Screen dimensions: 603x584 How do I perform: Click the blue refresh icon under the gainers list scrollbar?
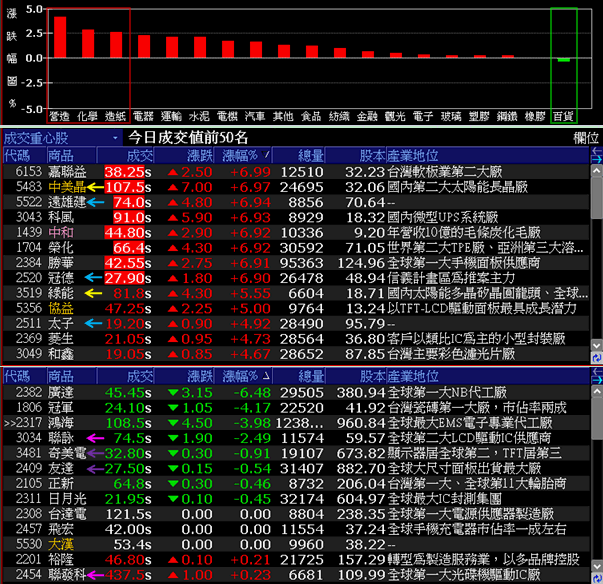coord(596,358)
